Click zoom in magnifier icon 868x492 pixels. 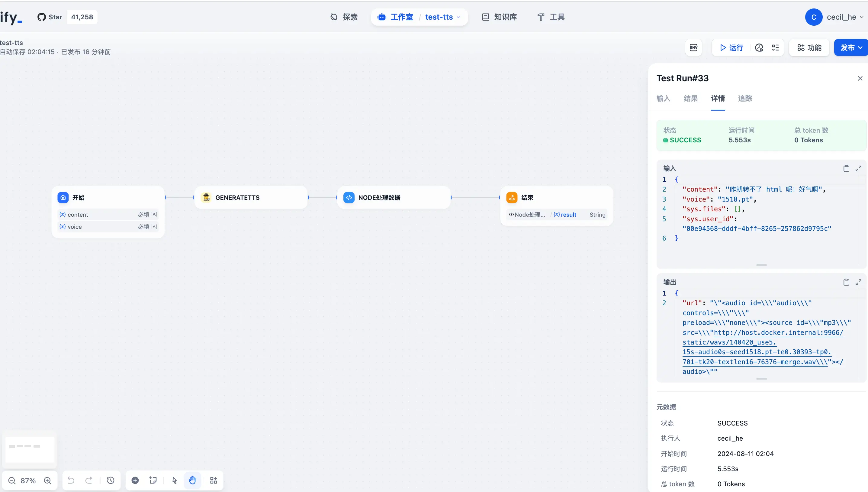(48, 481)
